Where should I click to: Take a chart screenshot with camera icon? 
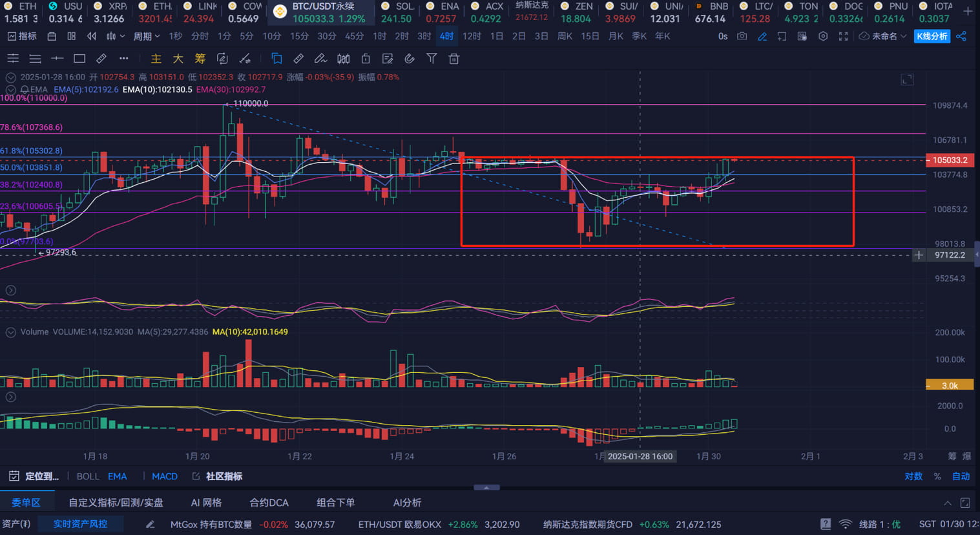pos(742,36)
